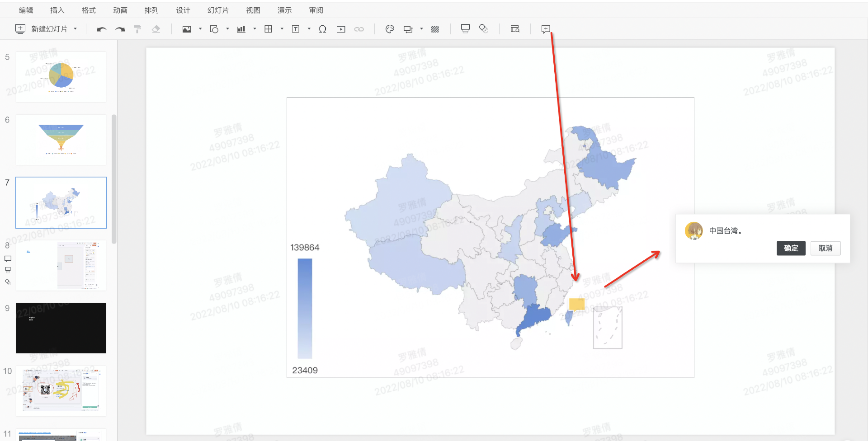Open the 设计 menu
Screen dimensions: 868x441
(x=183, y=10)
